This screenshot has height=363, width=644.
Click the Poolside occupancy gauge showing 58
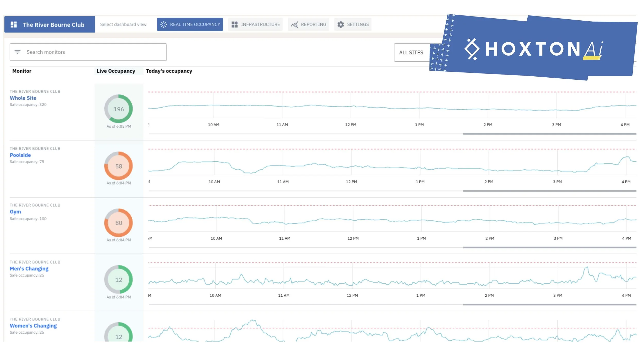coord(118,166)
